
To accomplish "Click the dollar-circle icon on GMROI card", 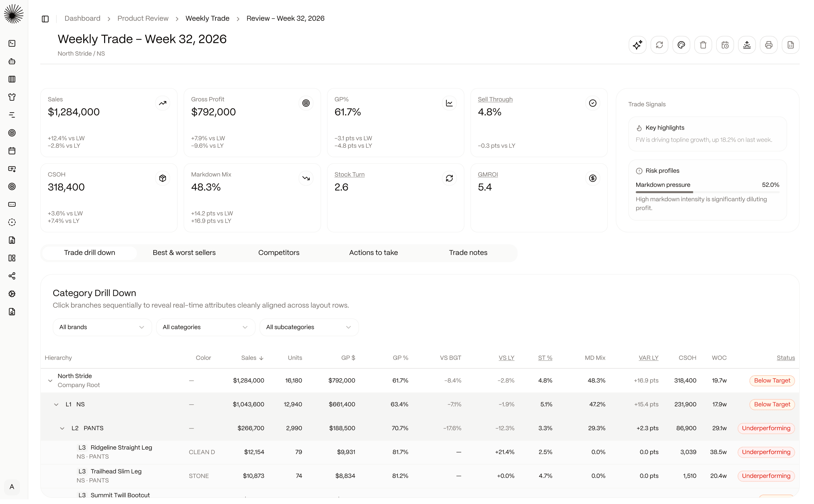I will click(x=593, y=178).
